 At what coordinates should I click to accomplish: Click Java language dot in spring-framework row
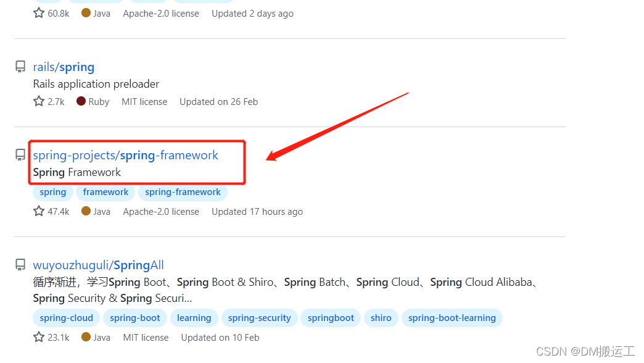pyautogui.click(x=86, y=211)
